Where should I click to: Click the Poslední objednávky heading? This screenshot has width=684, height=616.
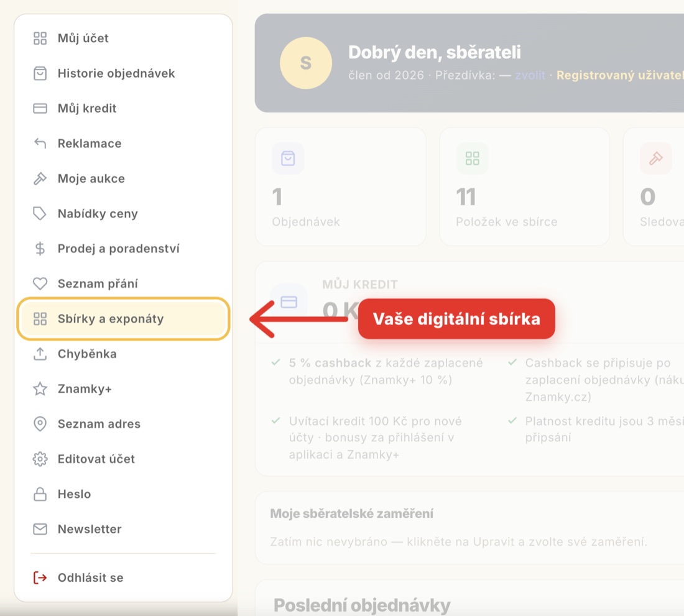362,605
